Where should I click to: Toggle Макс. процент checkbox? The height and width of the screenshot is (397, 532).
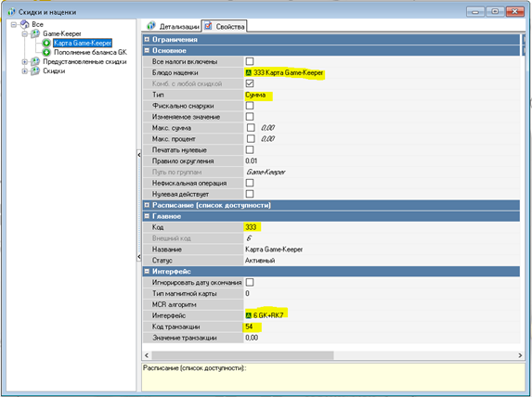tap(251, 138)
